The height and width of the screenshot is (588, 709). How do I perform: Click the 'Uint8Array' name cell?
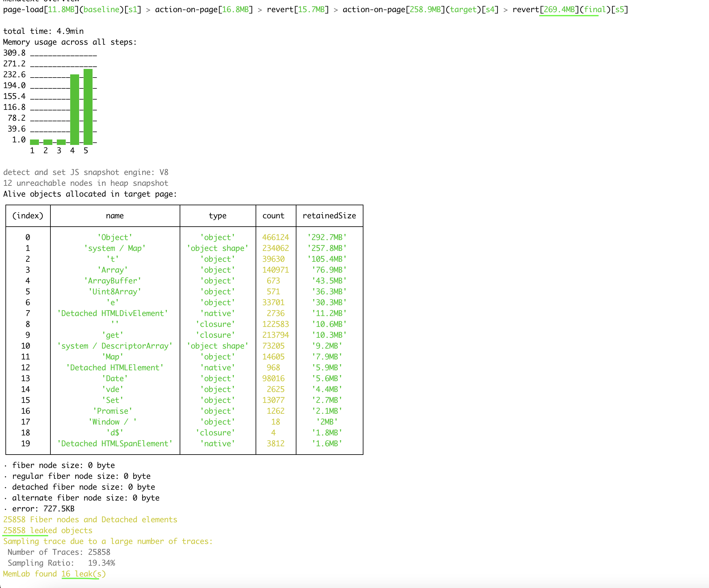point(115,291)
